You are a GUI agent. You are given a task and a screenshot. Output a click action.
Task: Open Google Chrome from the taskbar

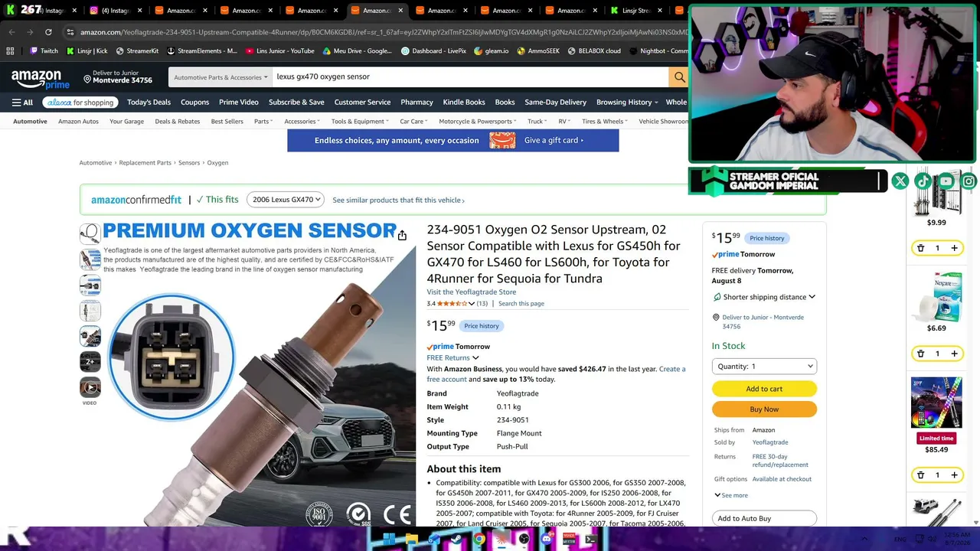(479, 540)
